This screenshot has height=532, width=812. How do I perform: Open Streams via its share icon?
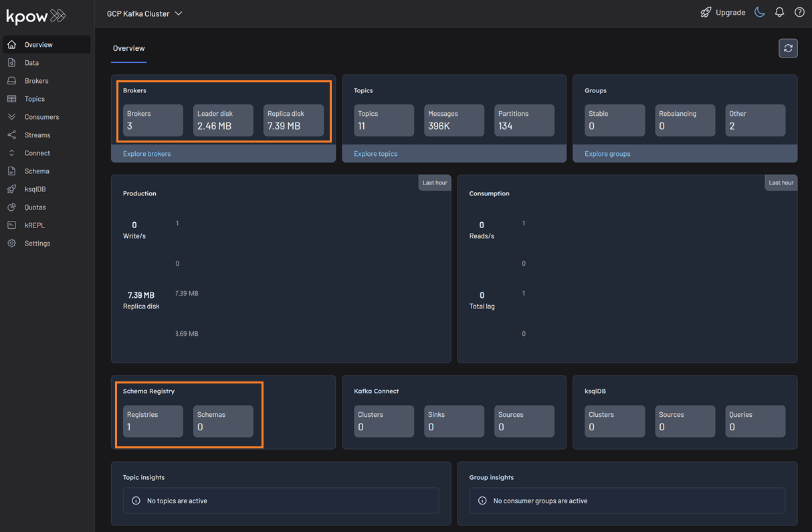pos(11,135)
